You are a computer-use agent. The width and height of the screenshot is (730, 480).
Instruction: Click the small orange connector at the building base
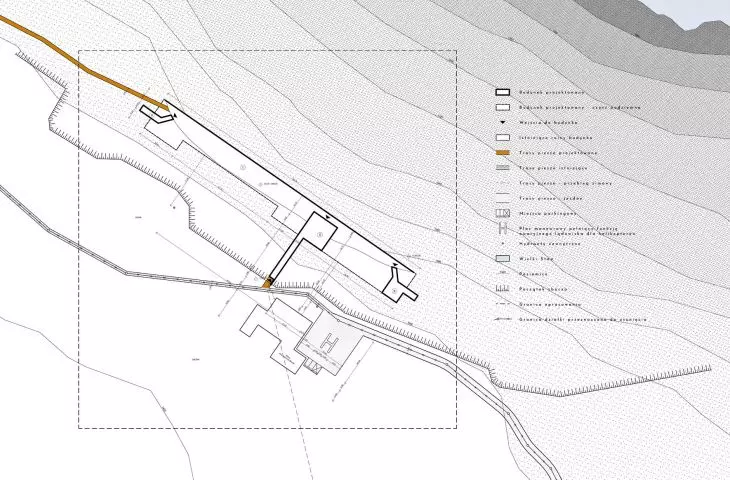click(267, 283)
